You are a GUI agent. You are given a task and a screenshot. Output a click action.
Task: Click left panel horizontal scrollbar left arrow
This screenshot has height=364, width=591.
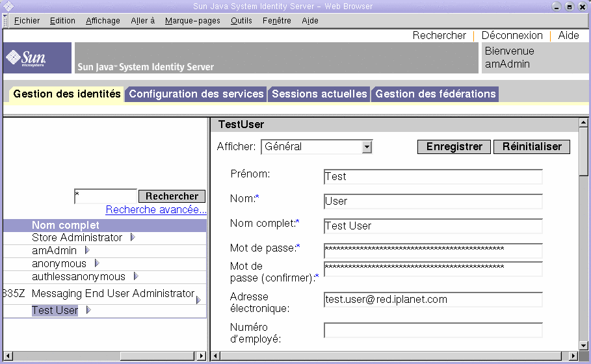coord(8,356)
